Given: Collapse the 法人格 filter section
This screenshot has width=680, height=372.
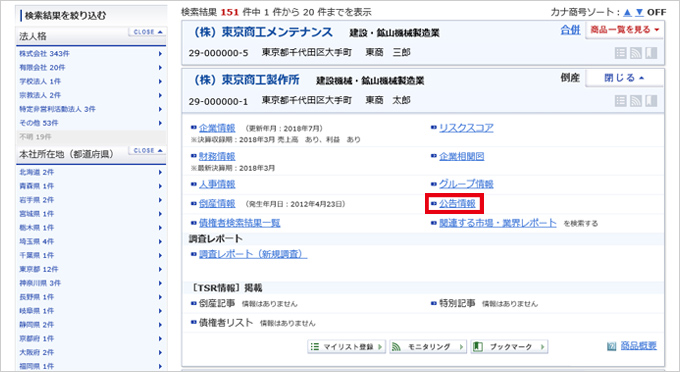Looking at the screenshot, I should click(147, 32).
